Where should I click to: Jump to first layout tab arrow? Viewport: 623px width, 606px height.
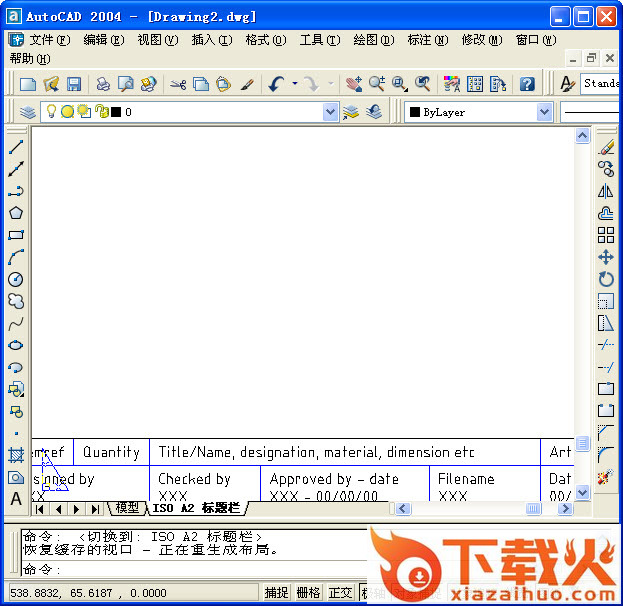[40, 509]
